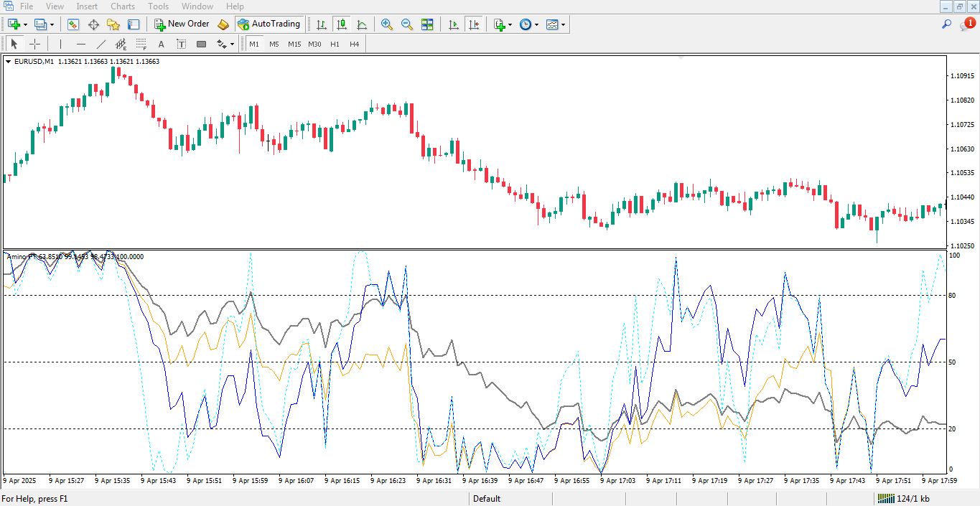Switch chart to candlestick mode

tap(342, 24)
